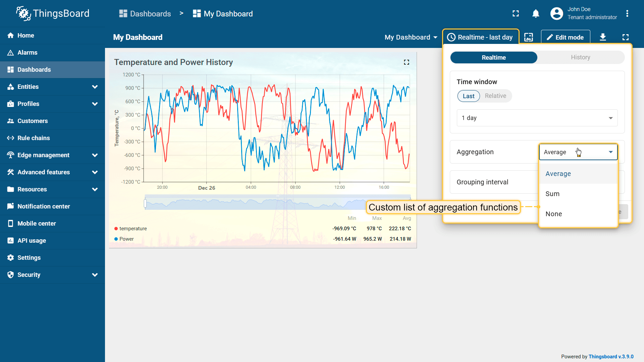Open the Thingsboard v.3.9.0 link
This screenshot has width=644, height=362.
[x=611, y=357]
